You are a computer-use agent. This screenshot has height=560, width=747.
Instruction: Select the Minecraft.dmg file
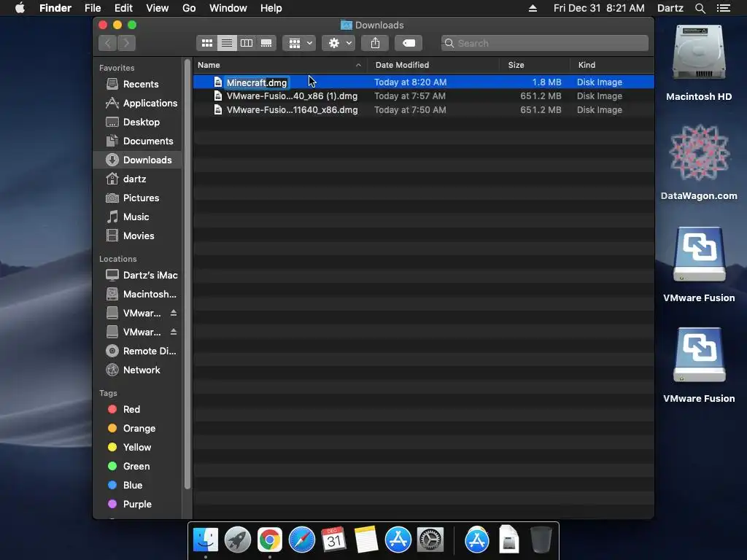tap(424, 82)
